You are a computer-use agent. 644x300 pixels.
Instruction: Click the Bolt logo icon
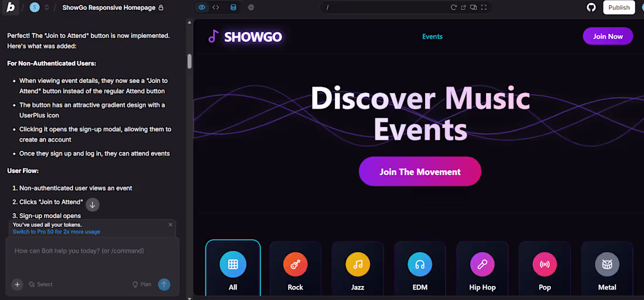coord(11,8)
